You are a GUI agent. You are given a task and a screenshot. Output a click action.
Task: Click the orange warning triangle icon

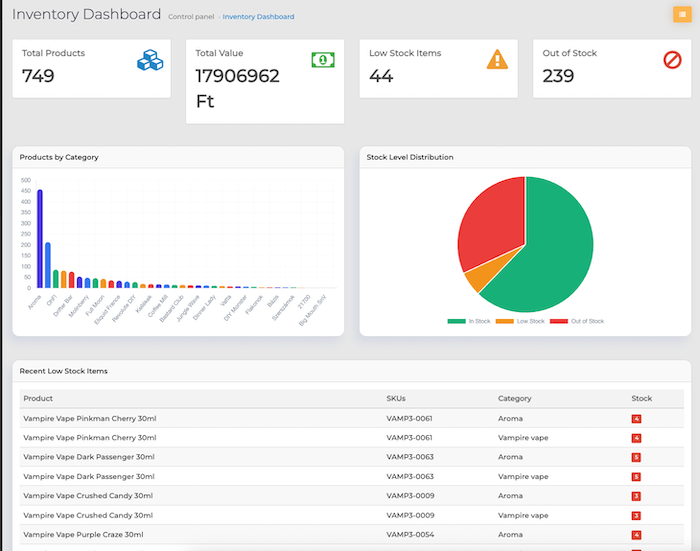click(x=497, y=60)
